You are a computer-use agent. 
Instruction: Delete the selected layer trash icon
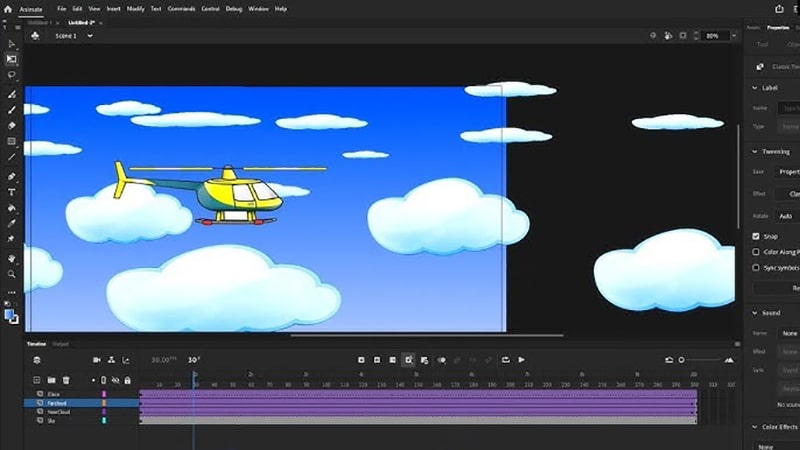[66, 380]
